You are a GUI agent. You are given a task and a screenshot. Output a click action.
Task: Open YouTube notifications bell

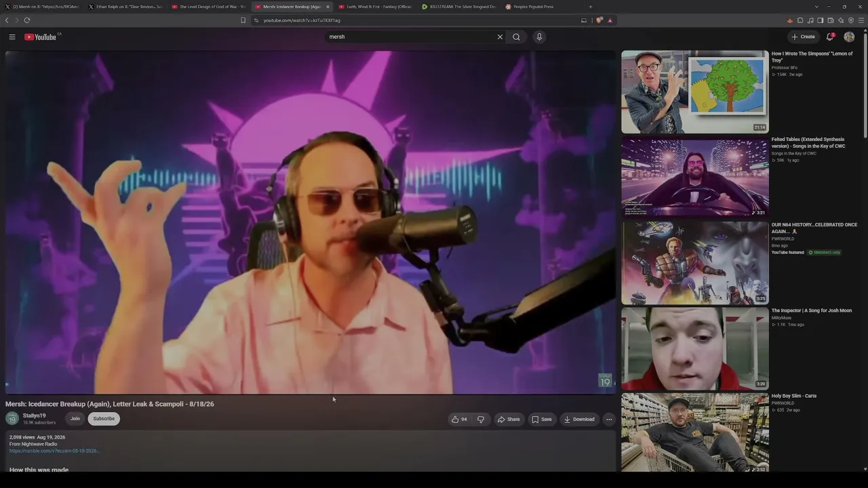[x=829, y=37]
